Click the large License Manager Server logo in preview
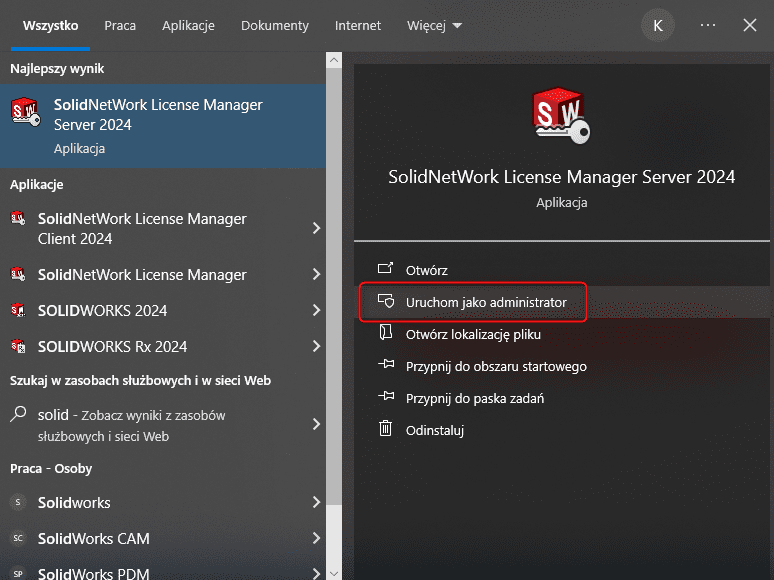Viewport: 774px width, 580px height. [x=561, y=116]
